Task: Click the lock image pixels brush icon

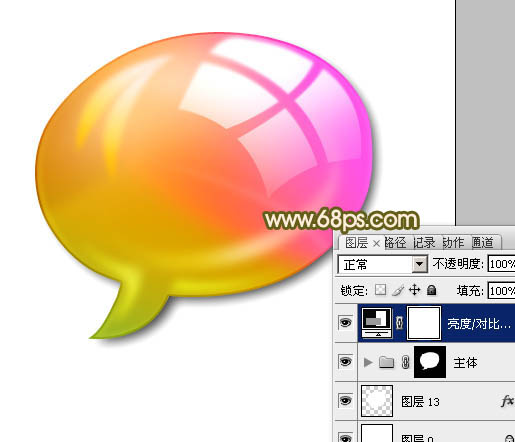Action: pos(398,290)
